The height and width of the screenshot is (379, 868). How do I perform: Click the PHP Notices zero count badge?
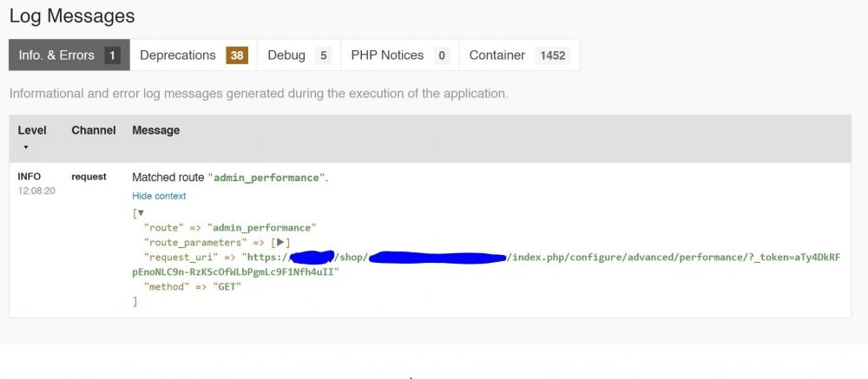(441, 56)
